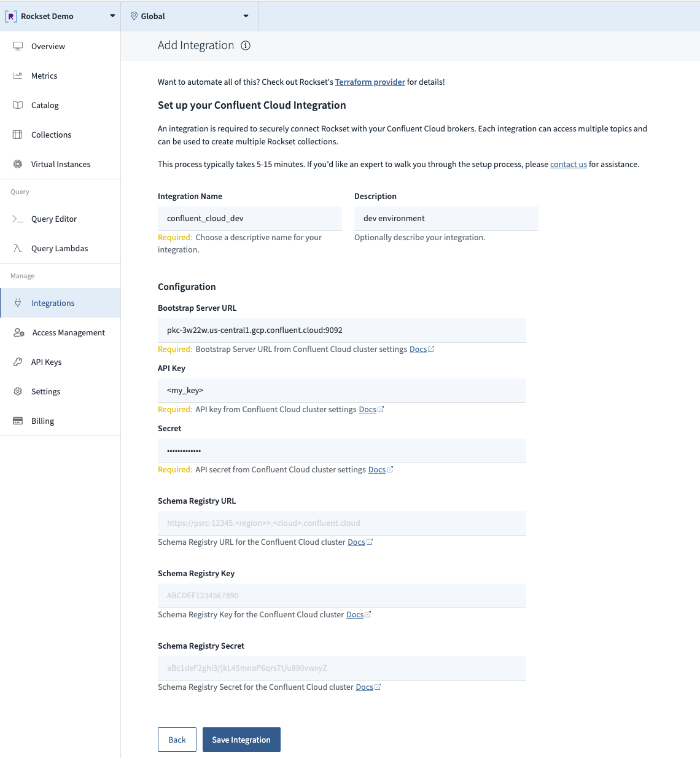The height and width of the screenshot is (758, 700).
Task: Focus the Description field
Action: point(446,219)
